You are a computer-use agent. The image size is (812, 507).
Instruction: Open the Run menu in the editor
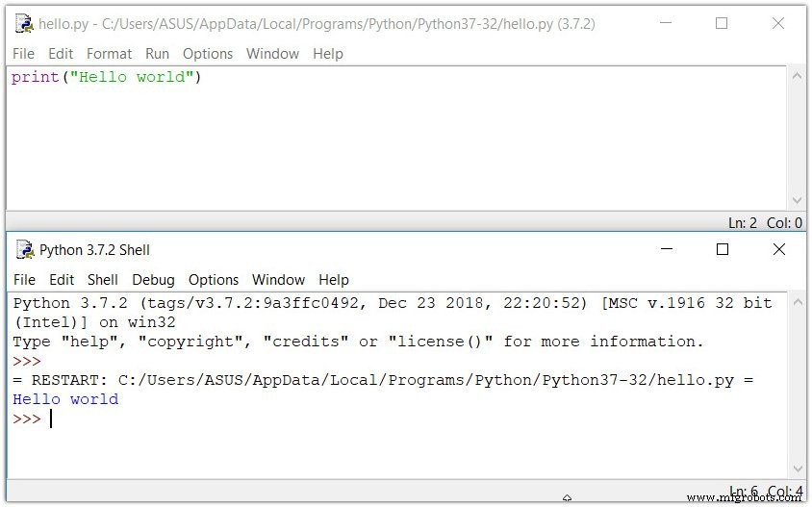pos(157,54)
